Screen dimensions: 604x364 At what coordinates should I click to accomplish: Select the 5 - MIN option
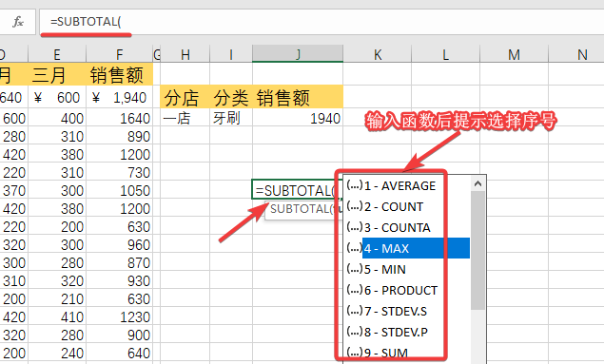[407, 269]
